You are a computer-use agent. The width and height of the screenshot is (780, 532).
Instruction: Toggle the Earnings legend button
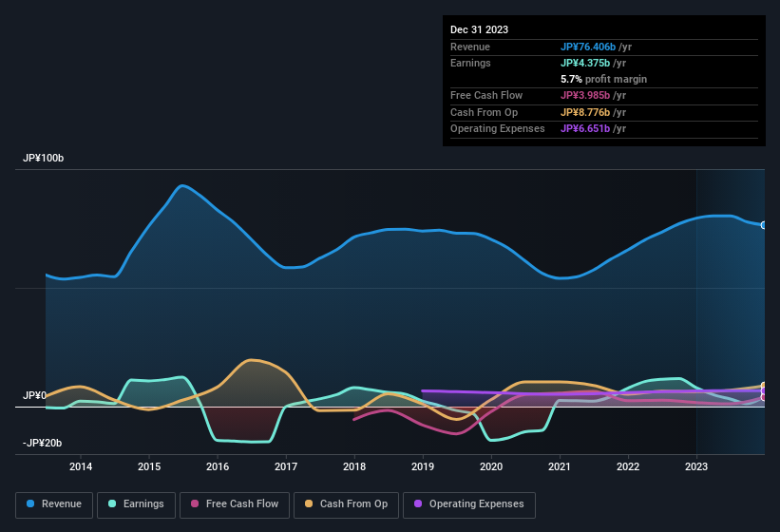[x=136, y=504]
